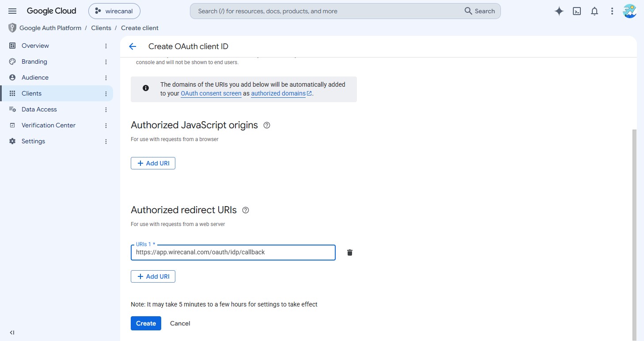Show help for Authorized JavaScript origins
The image size is (644, 341).
(267, 125)
